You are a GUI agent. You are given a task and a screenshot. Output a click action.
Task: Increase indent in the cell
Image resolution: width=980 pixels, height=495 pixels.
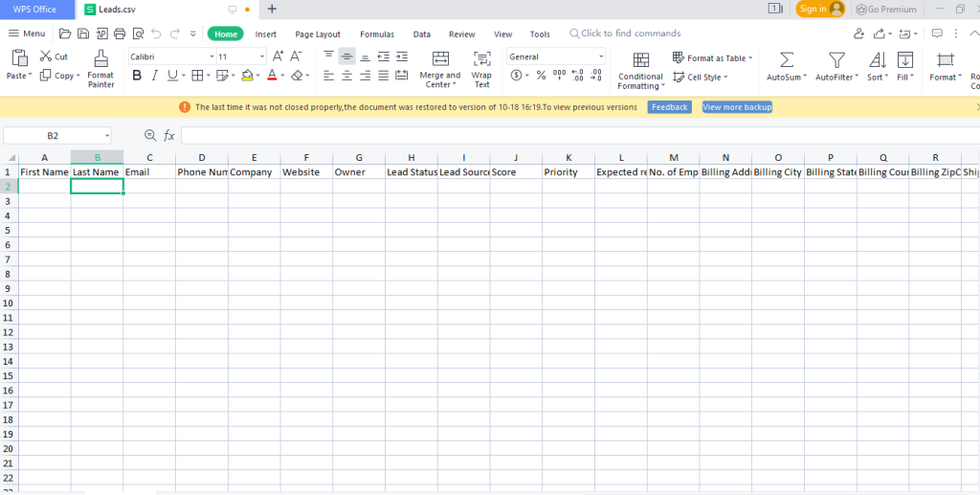pyautogui.click(x=402, y=56)
